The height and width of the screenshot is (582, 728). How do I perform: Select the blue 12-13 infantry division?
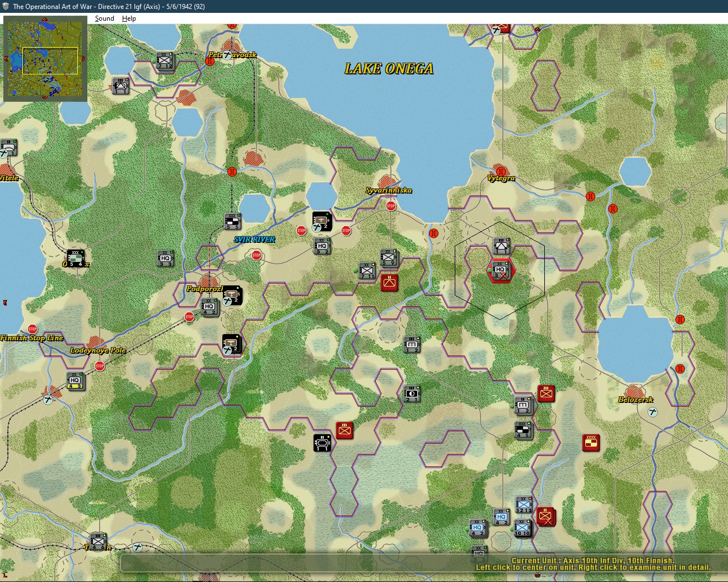524,504
